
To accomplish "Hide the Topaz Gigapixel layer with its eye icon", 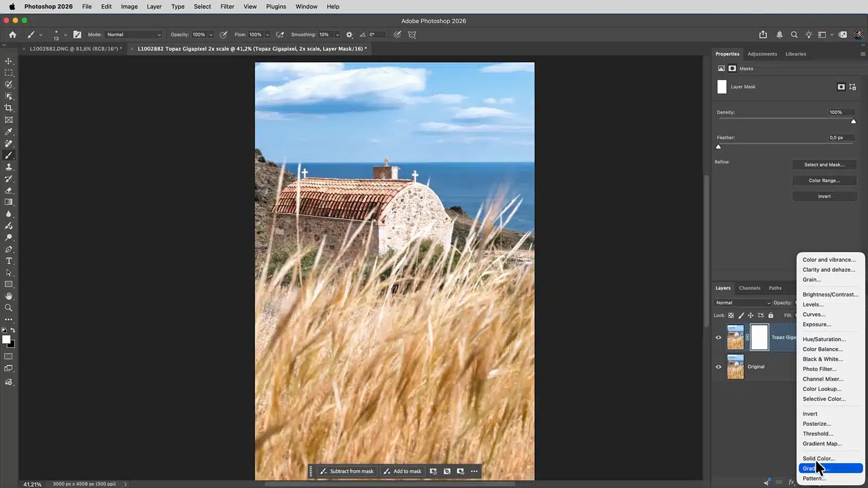I will (718, 337).
